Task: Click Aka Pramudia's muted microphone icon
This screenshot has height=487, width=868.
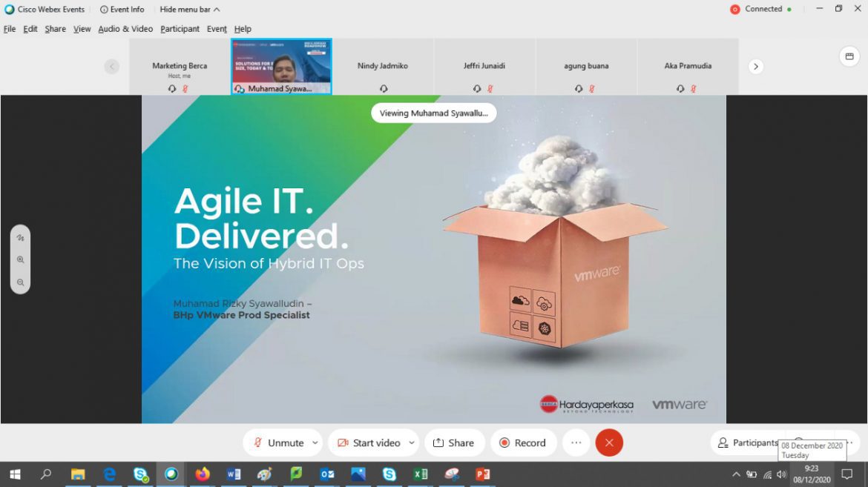Action: [x=694, y=88]
